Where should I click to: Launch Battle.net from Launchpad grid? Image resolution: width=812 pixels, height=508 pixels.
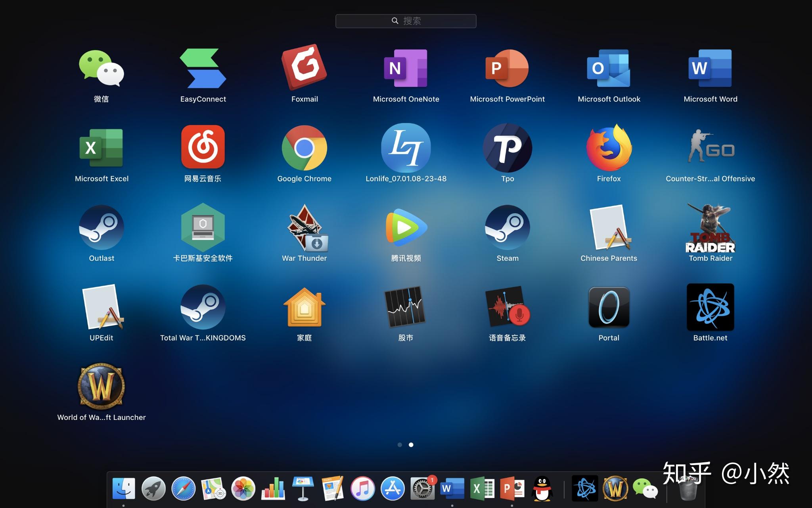(710, 307)
